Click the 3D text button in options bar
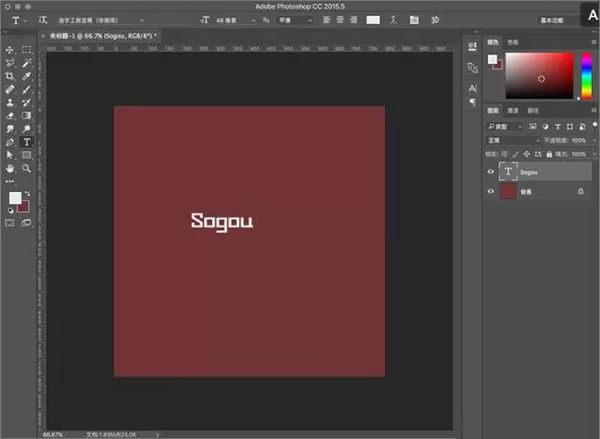This screenshot has height=439, width=600. click(435, 20)
